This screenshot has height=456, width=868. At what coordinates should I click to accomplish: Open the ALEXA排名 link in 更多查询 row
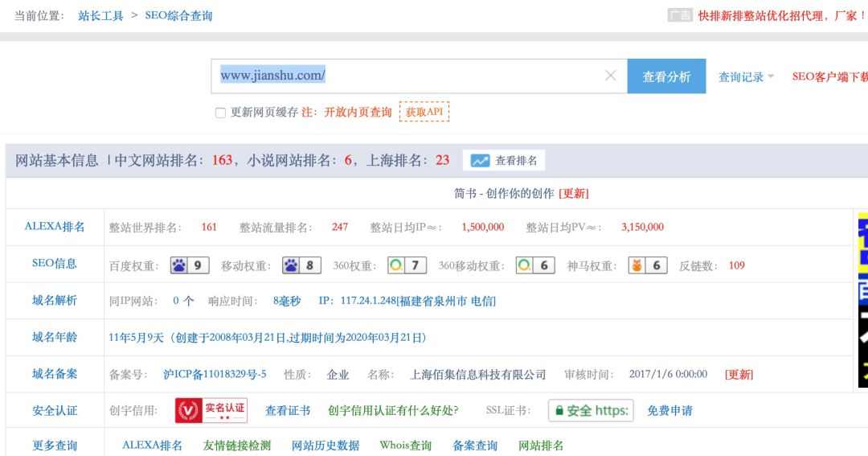click(x=152, y=446)
